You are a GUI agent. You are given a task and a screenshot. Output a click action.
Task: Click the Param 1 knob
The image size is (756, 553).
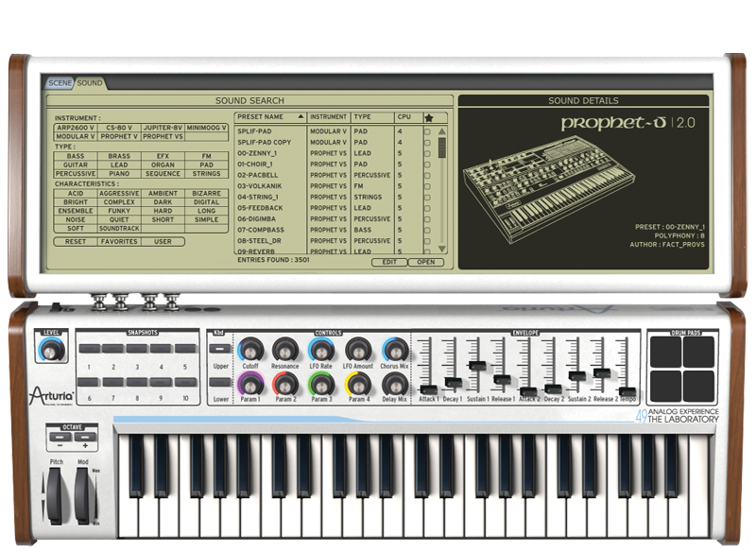[x=250, y=384]
